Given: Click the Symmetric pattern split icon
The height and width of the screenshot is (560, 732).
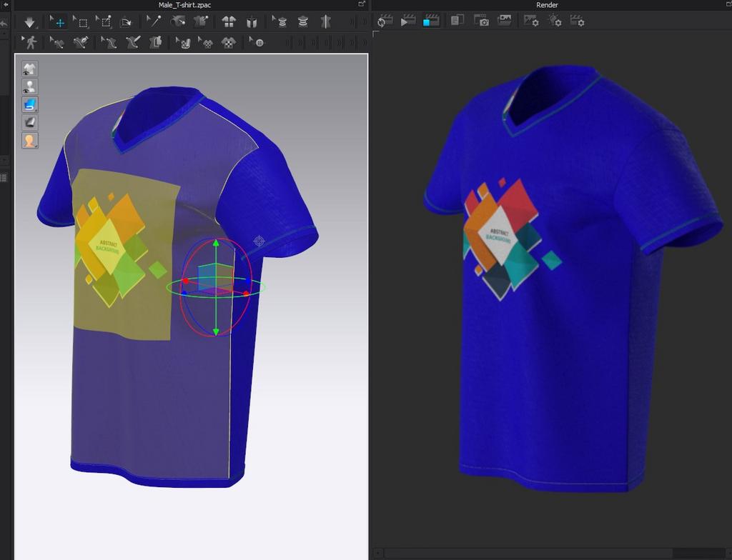Looking at the screenshot, I should point(326,22).
